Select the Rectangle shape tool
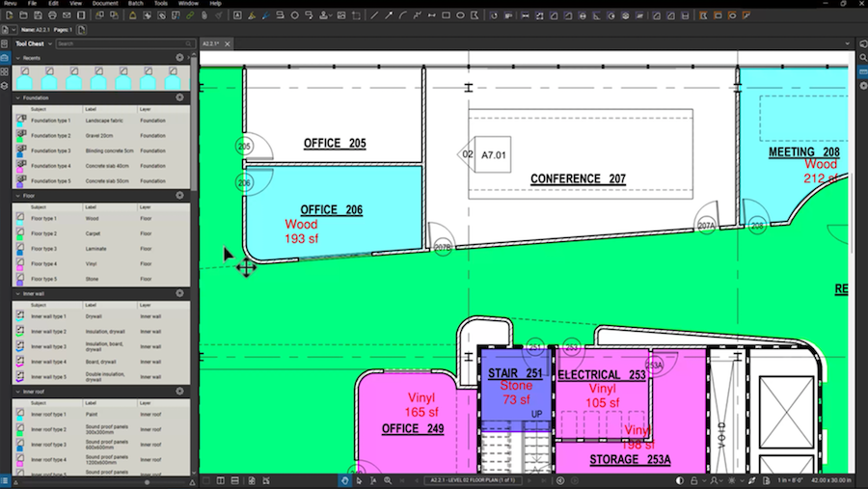 446,15
